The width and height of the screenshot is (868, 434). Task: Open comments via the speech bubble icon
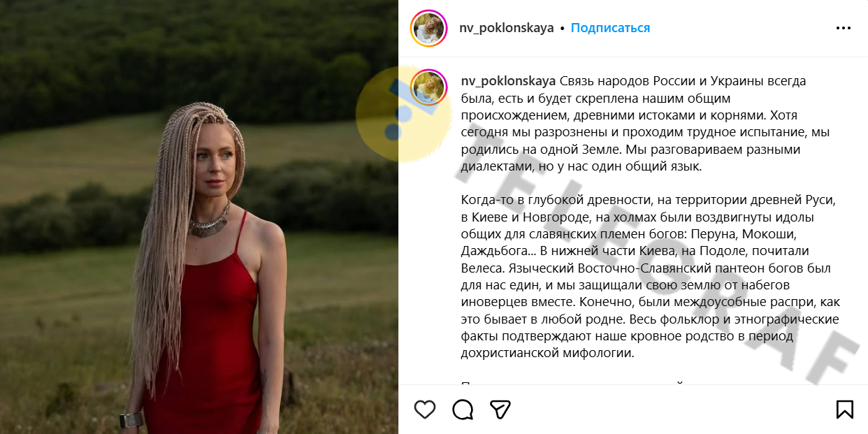pyautogui.click(x=463, y=409)
